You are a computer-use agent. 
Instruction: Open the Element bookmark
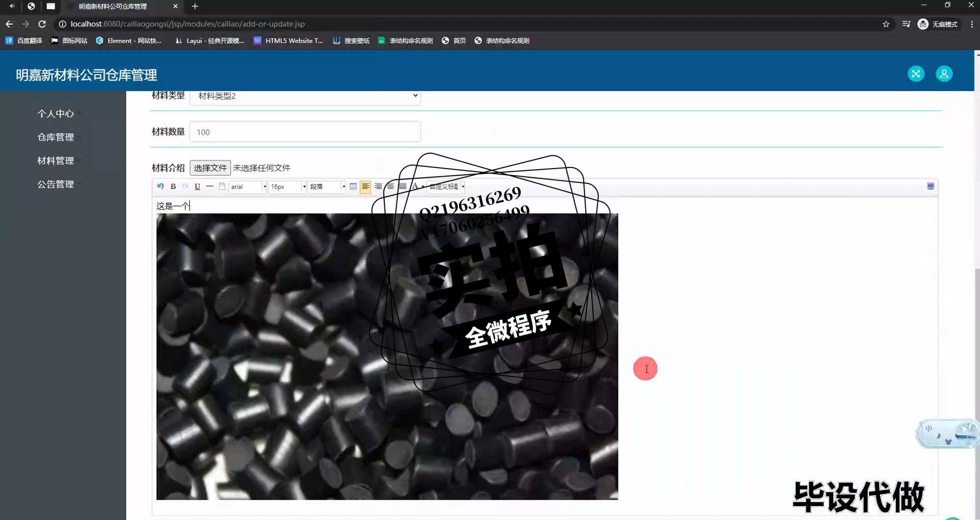[x=129, y=41]
